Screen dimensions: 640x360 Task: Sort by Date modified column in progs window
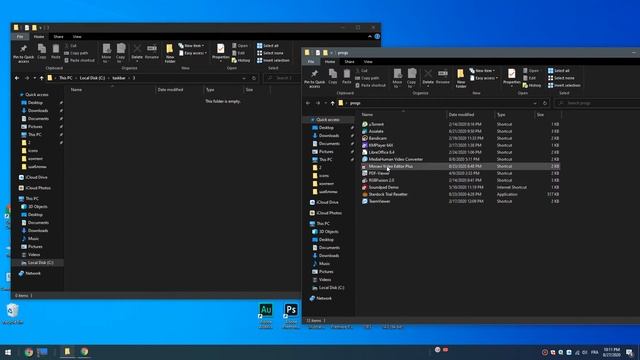coord(462,115)
